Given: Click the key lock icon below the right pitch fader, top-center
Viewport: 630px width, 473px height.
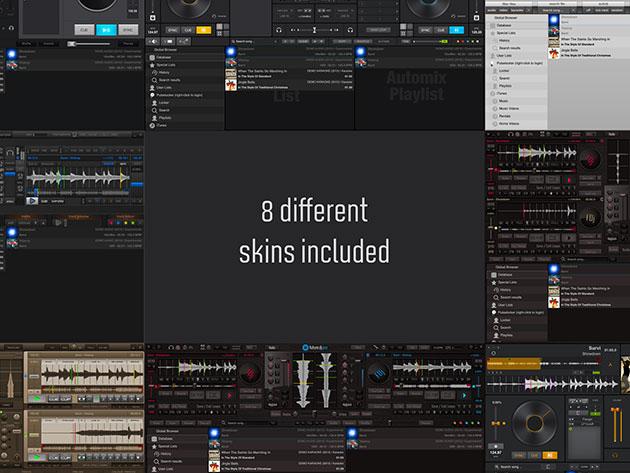Looking at the screenshot, I should pos(477,18).
